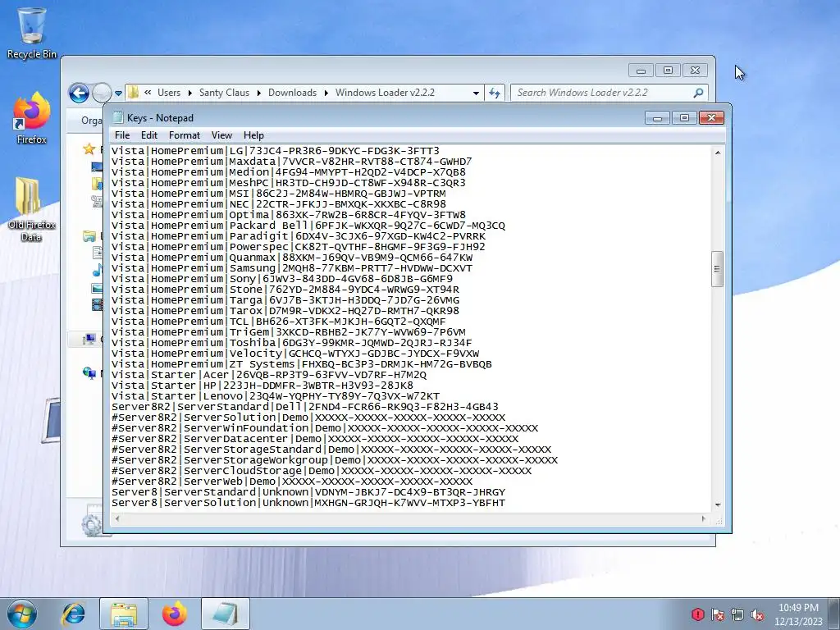Click the Server8 ServerSolution Unknown line
Screen dimensions: 840x630
click(308, 503)
